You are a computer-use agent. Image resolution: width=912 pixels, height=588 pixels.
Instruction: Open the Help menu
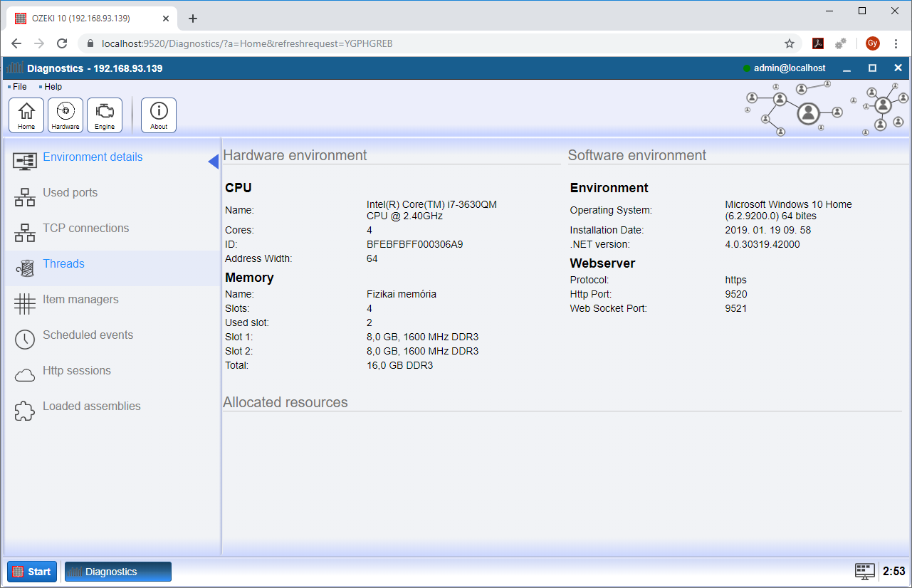click(53, 87)
